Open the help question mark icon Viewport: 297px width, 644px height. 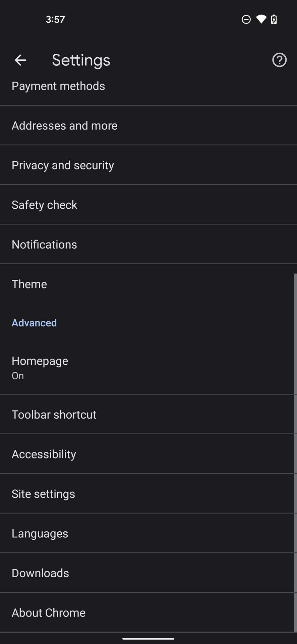click(279, 60)
